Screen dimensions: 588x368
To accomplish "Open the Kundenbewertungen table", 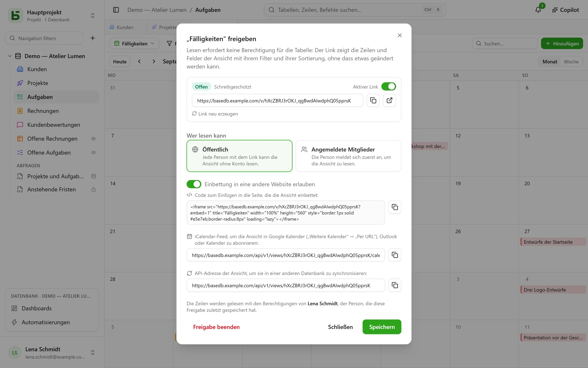I will 56,125.
